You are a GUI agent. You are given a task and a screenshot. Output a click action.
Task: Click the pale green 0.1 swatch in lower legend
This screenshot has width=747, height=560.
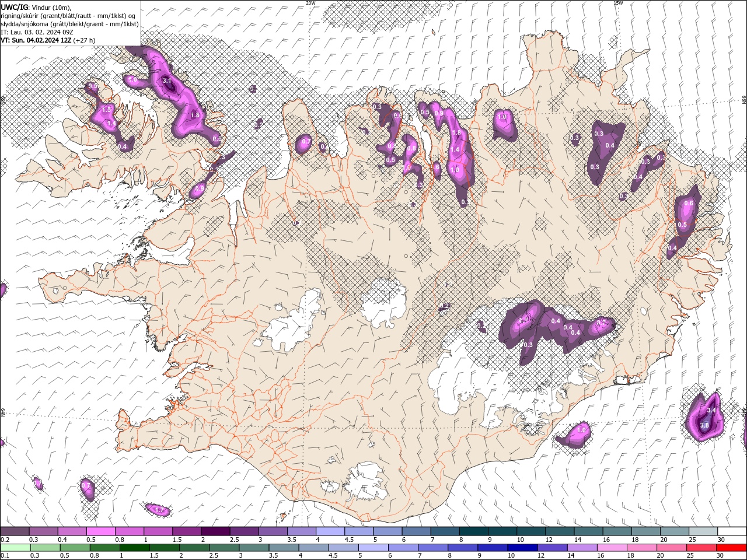tap(16, 548)
